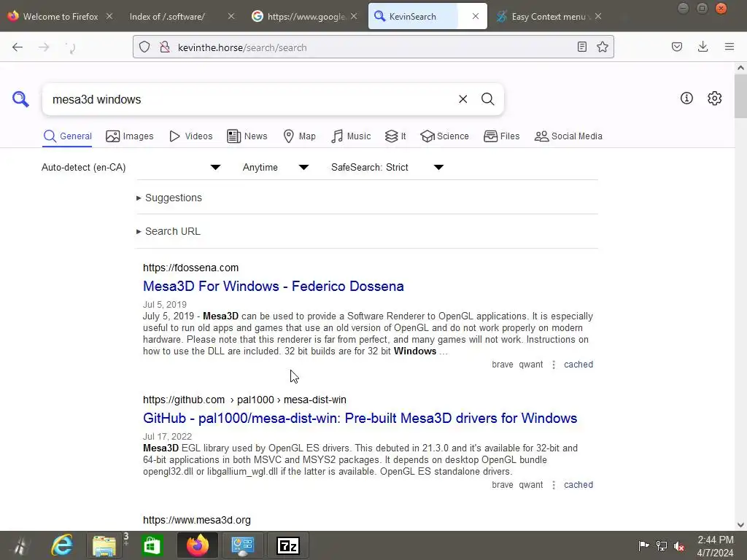Click the https://fdossena.com URL text
This screenshot has height=560, width=747.
pyautogui.click(x=190, y=268)
